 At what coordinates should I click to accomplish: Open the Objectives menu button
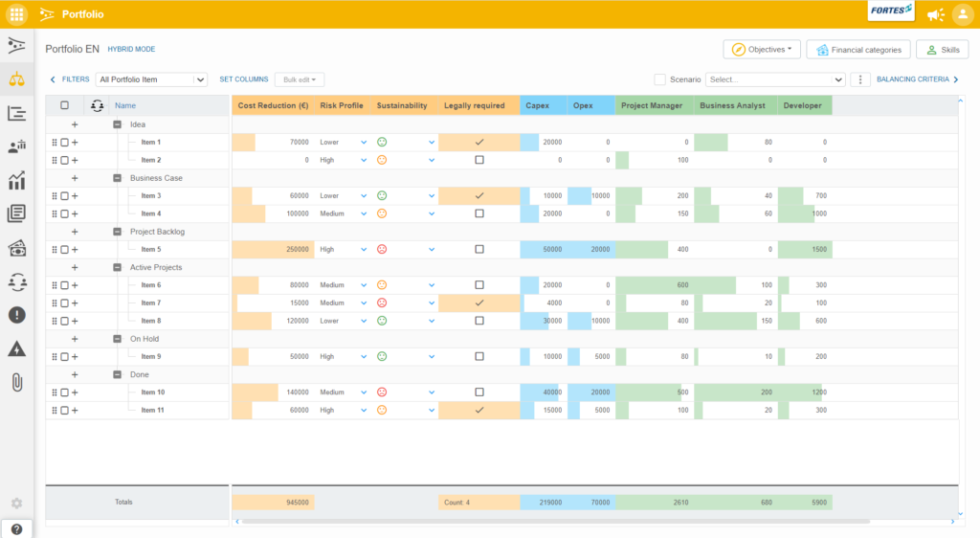(762, 50)
